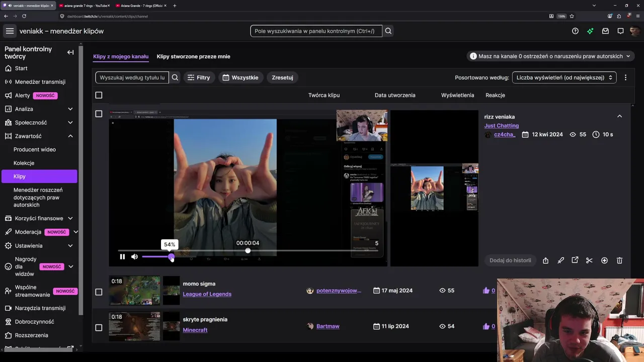Open the hamburger navigation menu

10,31
